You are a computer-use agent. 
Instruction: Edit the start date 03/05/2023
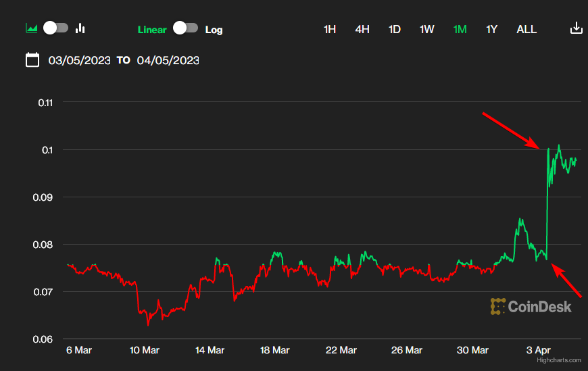point(79,60)
